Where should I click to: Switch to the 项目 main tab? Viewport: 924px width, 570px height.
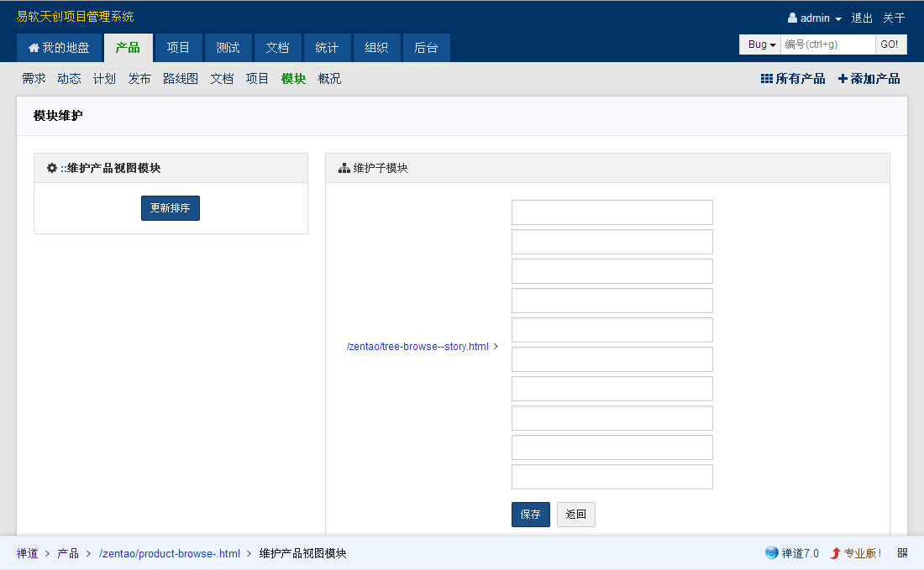(x=178, y=48)
